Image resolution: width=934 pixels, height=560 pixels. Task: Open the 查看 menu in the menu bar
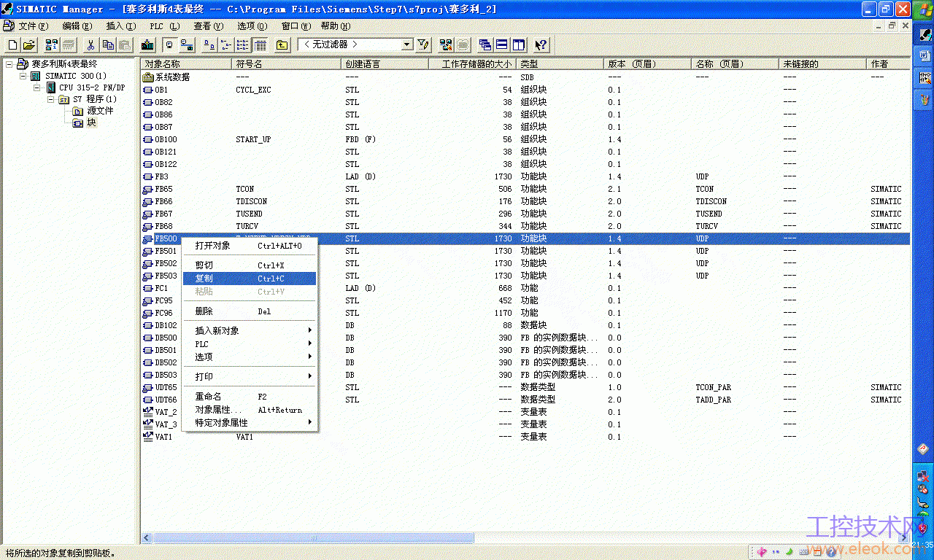point(209,26)
